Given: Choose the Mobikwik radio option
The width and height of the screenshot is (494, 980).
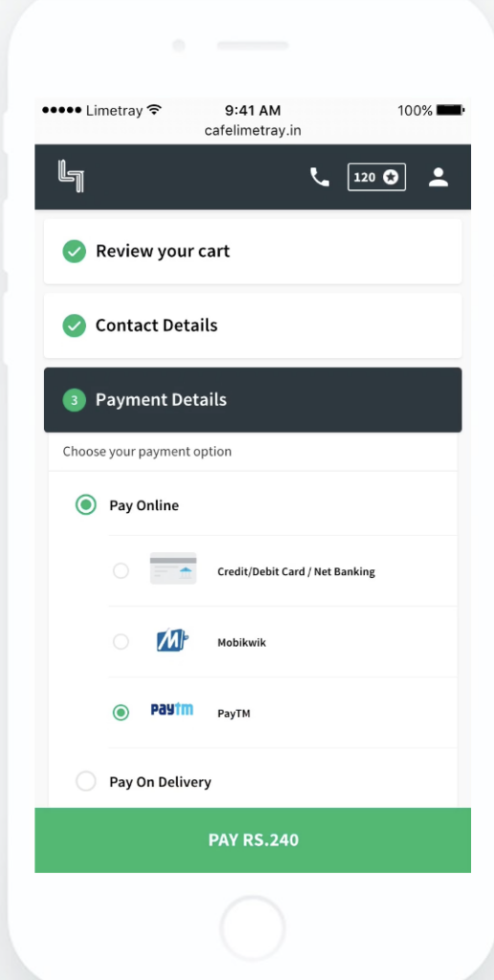Looking at the screenshot, I should point(121,642).
